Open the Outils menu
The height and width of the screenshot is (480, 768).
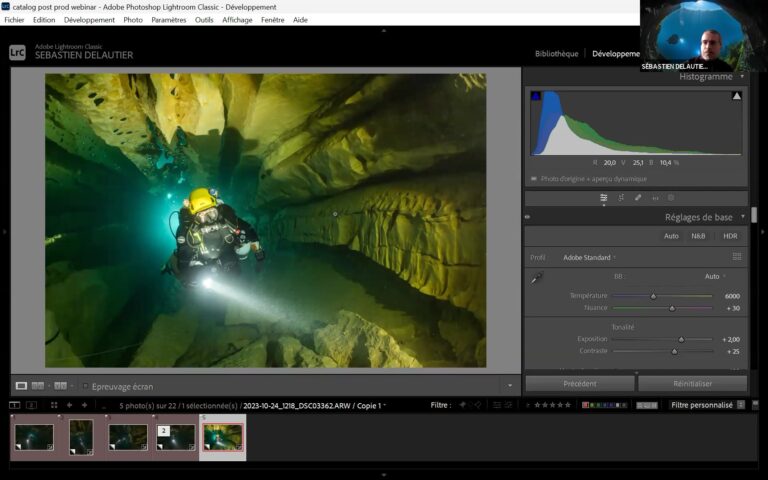click(204, 20)
